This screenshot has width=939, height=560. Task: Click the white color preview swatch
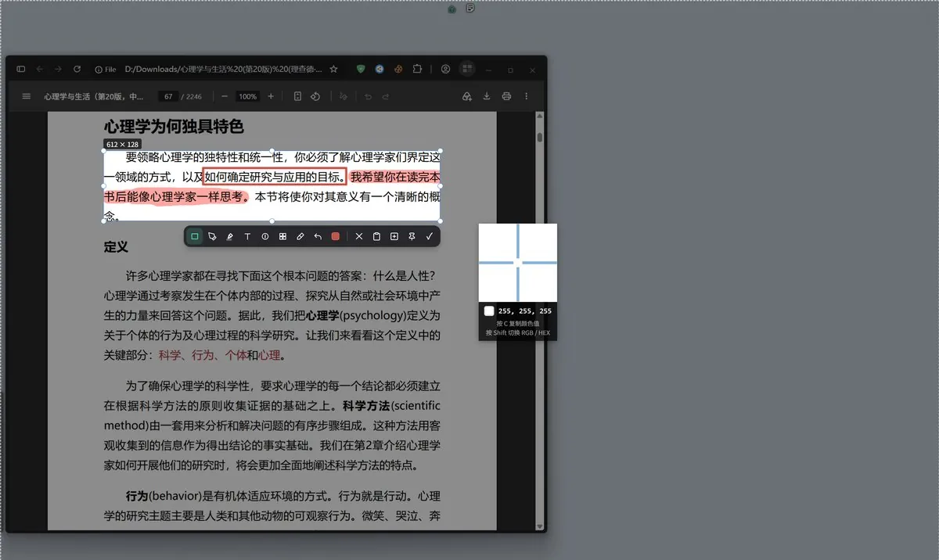(489, 311)
